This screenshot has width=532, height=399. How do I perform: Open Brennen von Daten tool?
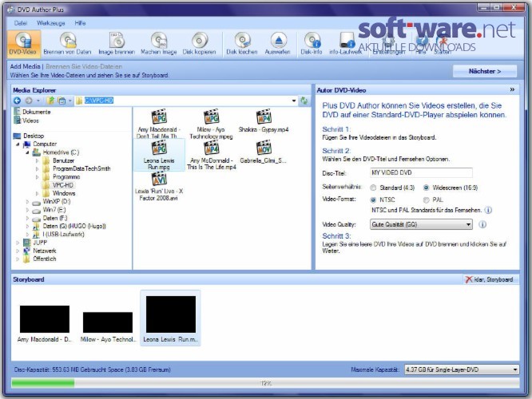tap(67, 43)
